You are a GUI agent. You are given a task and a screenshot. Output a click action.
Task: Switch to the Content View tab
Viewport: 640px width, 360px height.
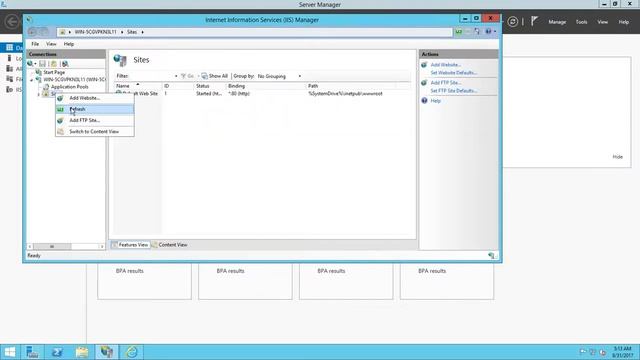(169, 245)
